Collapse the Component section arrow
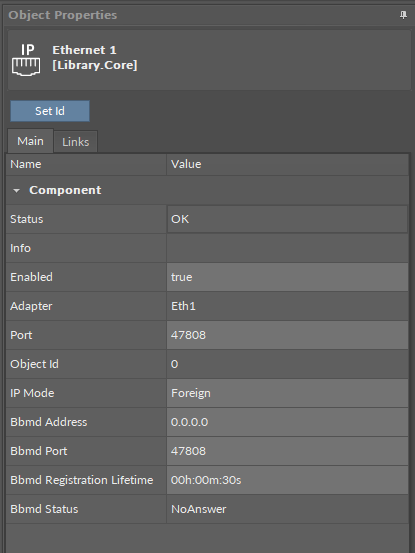The width and height of the screenshot is (415, 553). 16,190
